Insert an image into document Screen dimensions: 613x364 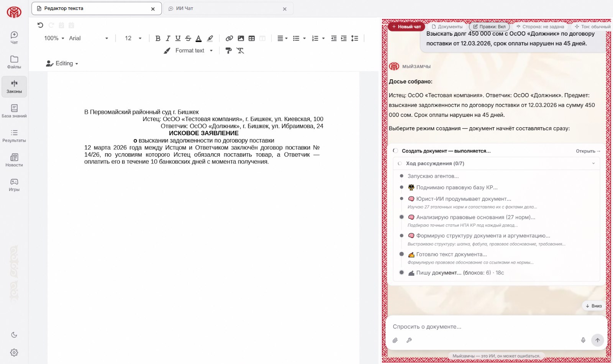tap(241, 38)
